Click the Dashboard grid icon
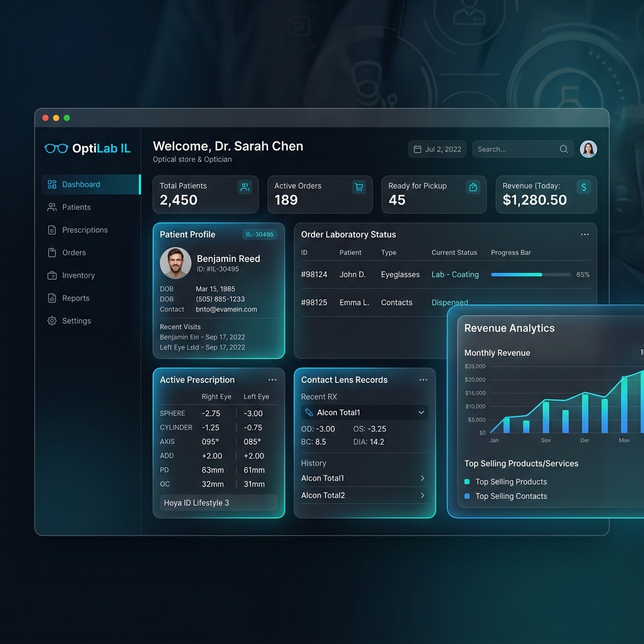 (52, 184)
